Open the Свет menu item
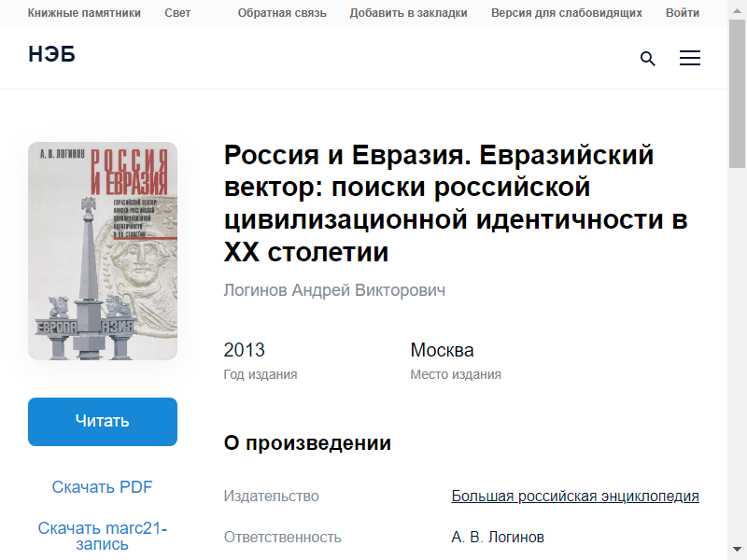The width and height of the screenshot is (747, 560). tap(177, 13)
